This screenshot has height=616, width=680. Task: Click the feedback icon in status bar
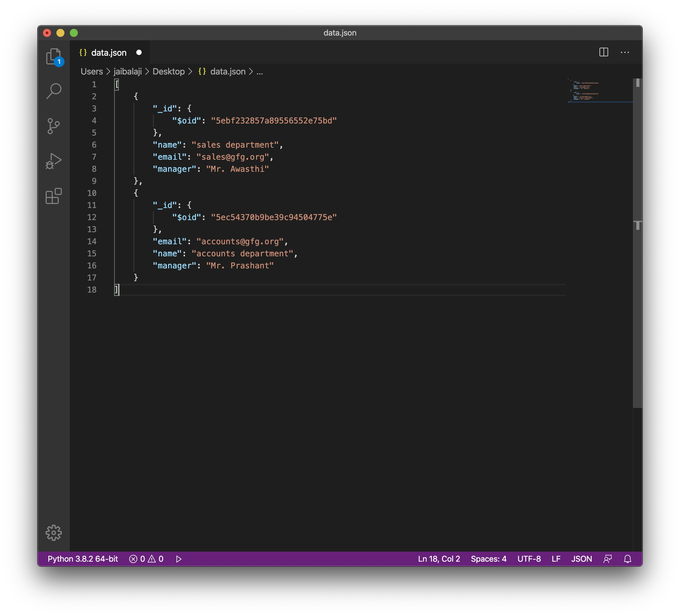click(x=608, y=559)
